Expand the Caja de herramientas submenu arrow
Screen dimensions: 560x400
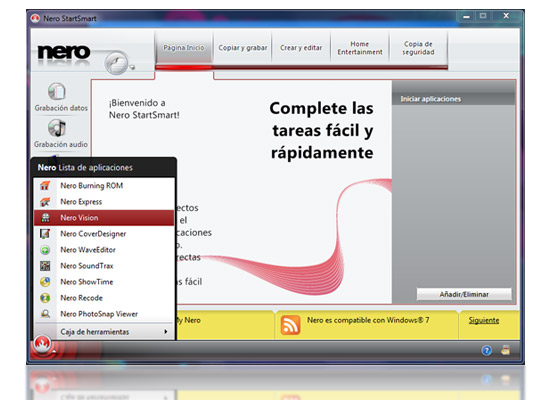[166, 331]
